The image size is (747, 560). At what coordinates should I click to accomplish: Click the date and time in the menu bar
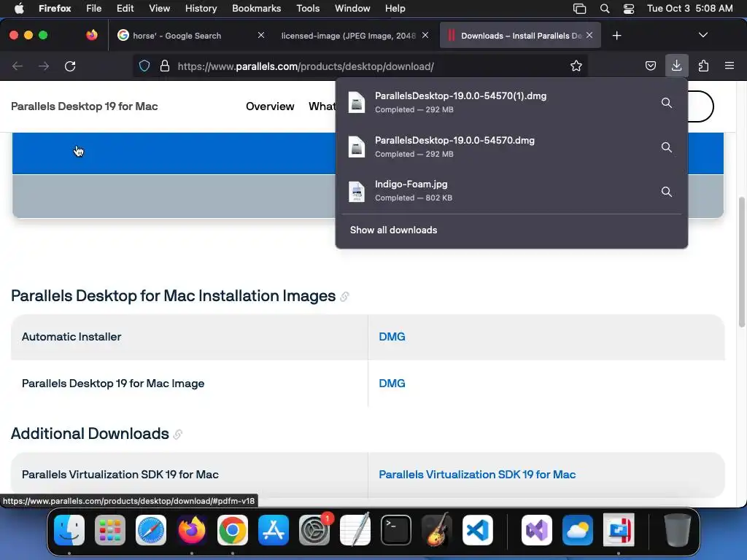pos(689,9)
